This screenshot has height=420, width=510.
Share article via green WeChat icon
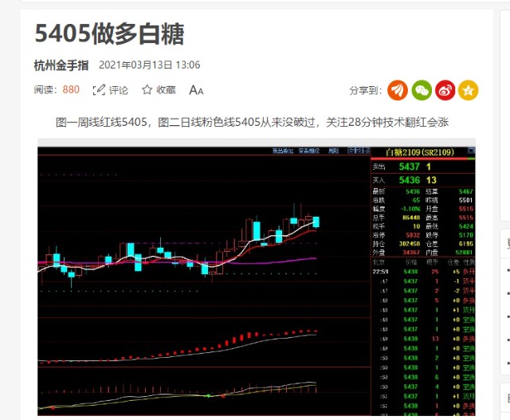pyautogui.click(x=422, y=90)
